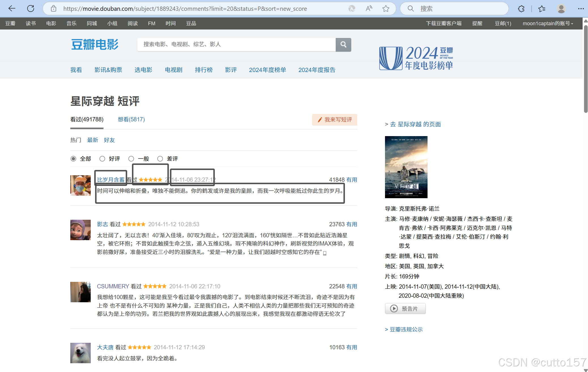Switch to 想看(5817) tab
The image size is (588, 372).
pos(131,119)
